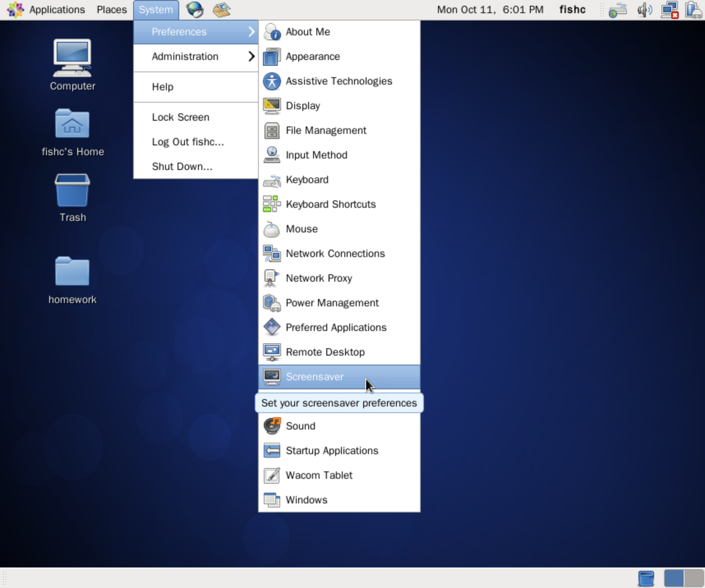705x588 pixels.
Task: Click the Input Method icon
Action: (272, 155)
